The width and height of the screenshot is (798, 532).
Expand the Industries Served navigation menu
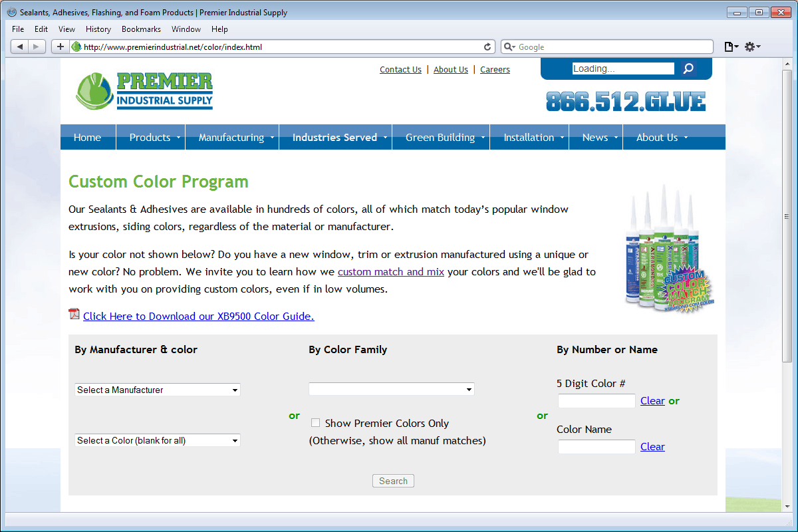335,137
